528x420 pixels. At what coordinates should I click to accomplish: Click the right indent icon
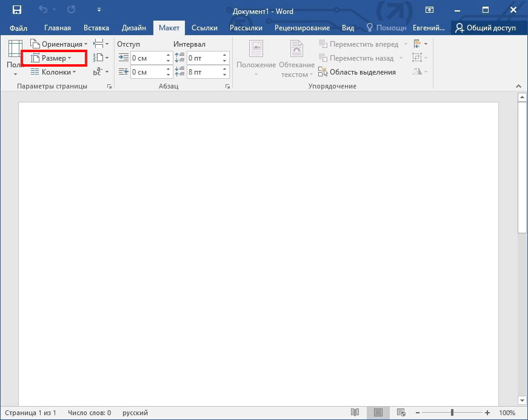tap(124, 72)
